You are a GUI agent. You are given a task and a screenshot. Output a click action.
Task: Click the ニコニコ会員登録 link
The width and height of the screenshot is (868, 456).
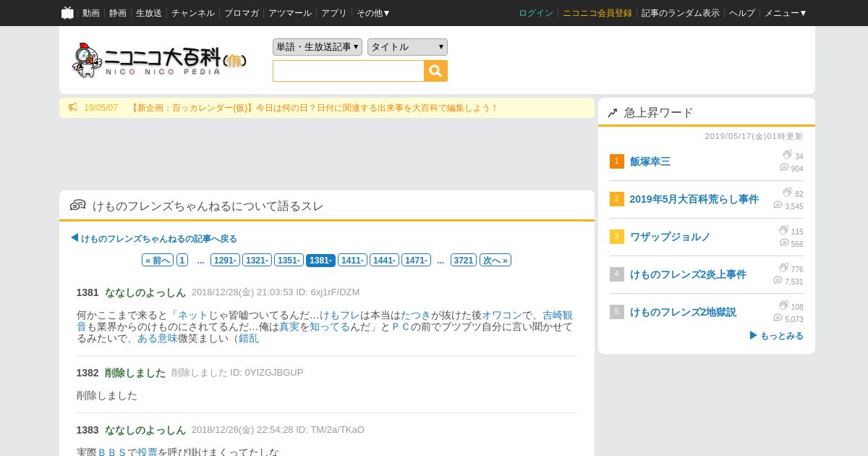pyautogui.click(x=597, y=13)
